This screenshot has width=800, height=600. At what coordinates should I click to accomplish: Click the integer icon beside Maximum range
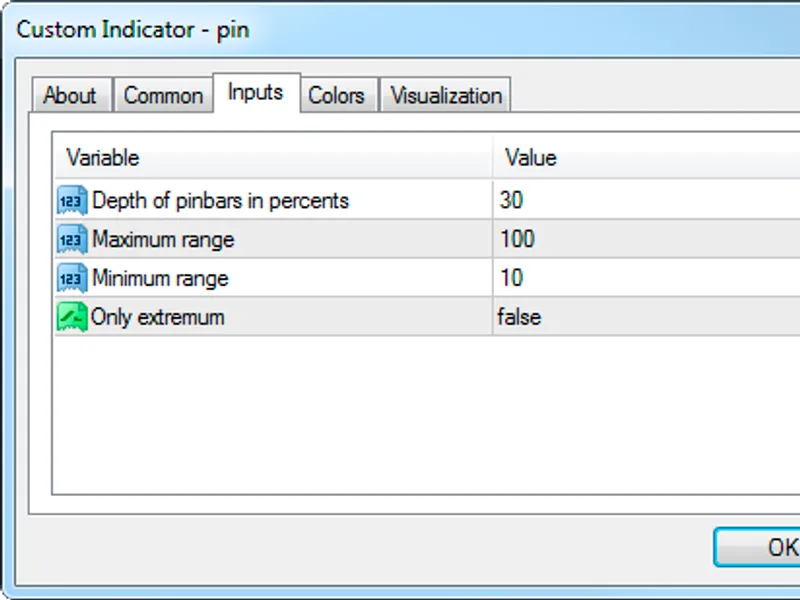[72, 239]
